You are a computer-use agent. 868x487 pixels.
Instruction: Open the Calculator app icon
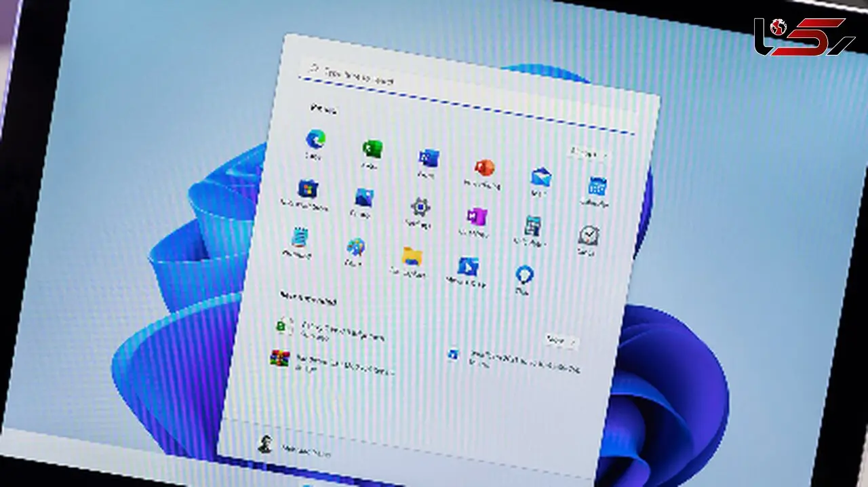tap(532, 226)
